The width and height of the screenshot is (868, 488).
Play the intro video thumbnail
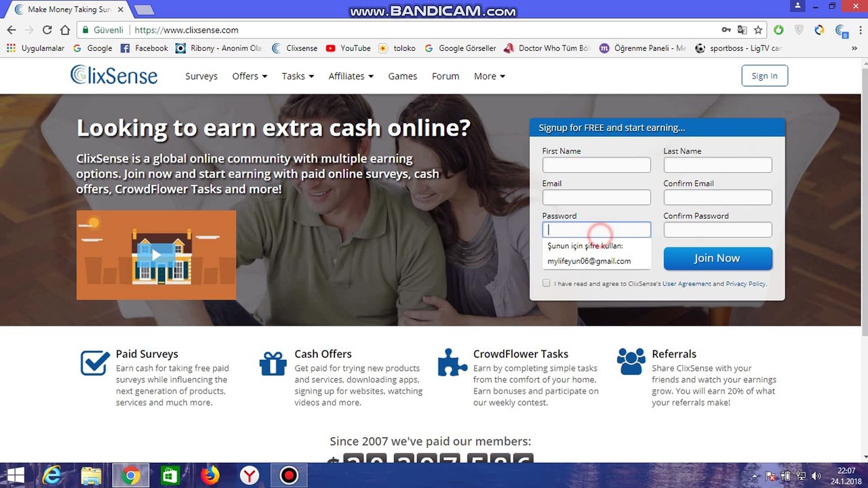tap(156, 255)
